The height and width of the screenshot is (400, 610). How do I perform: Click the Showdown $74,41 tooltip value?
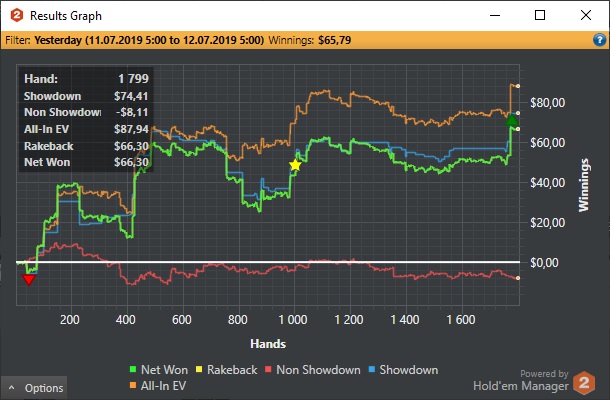coord(131,96)
